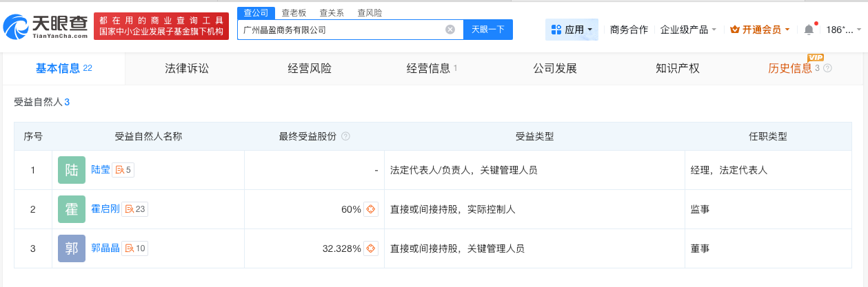Select the 历史信息 VIP tab
This screenshot has height=287, width=868.
pos(800,68)
